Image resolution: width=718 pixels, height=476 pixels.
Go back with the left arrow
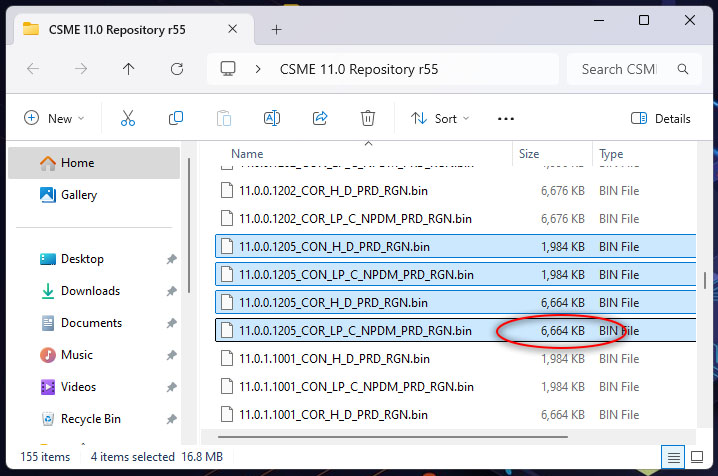click(x=33, y=69)
